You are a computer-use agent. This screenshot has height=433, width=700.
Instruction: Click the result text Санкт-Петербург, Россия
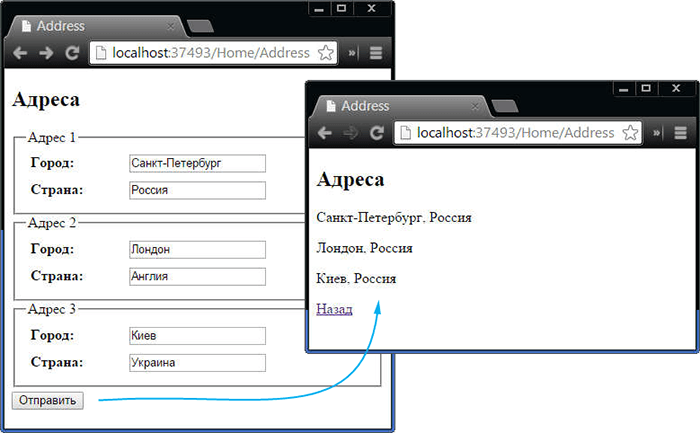(x=394, y=218)
